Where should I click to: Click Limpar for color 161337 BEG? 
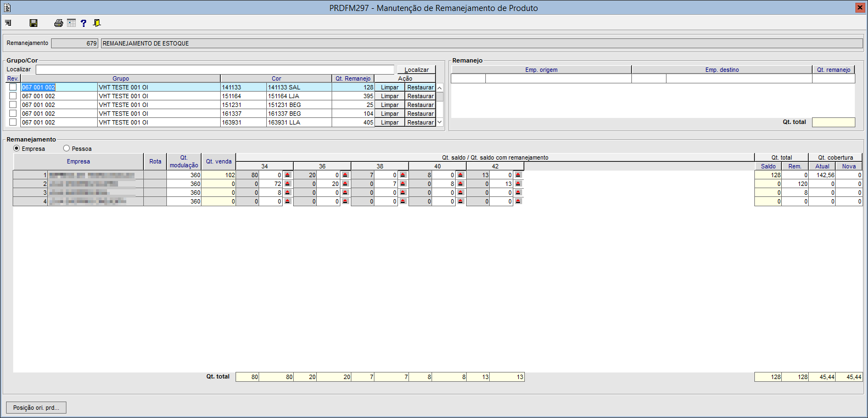390,114
